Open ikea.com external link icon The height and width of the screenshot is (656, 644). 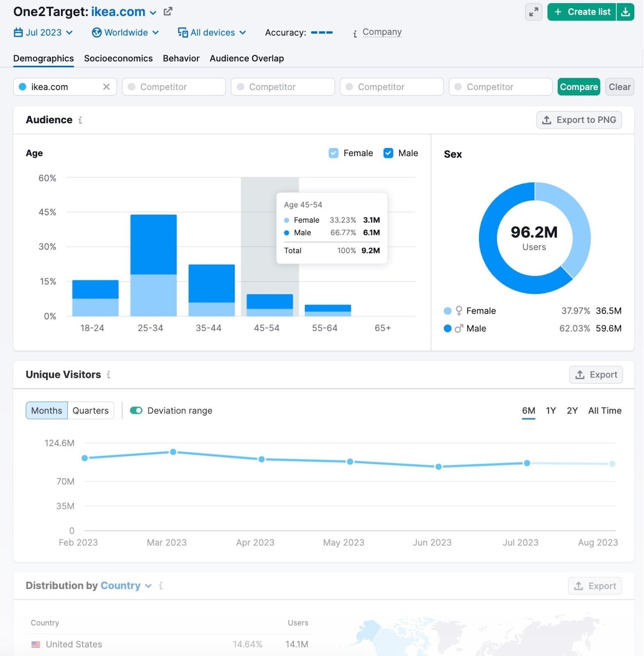[168, 11]
